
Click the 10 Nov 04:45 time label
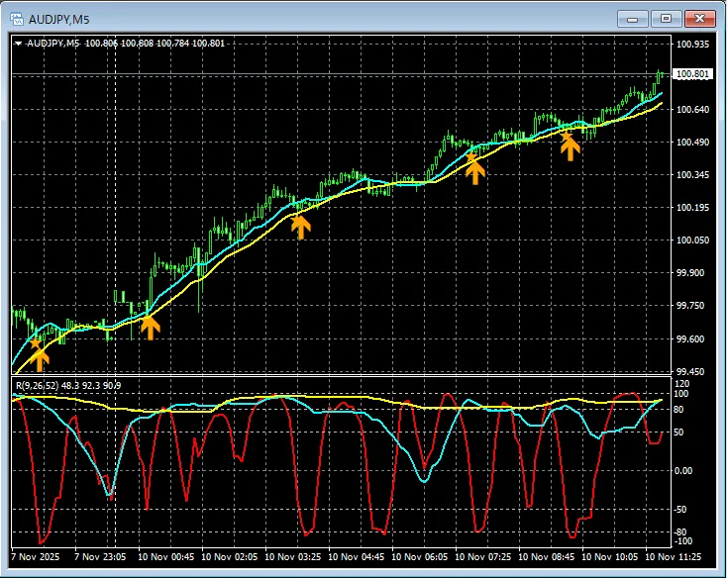tap(357, 556)
